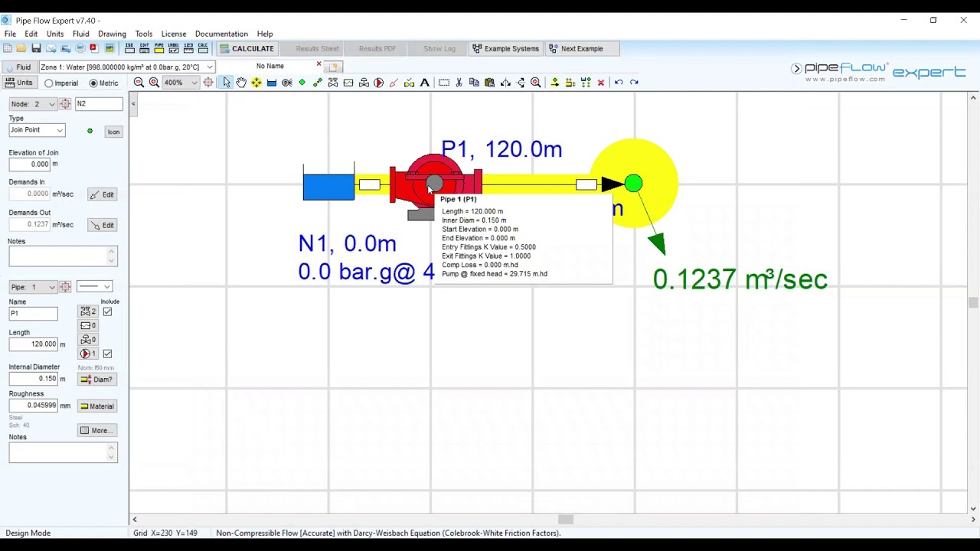The image size is (980, 551).
Task: Toggle the pump Include checkbox
Action: [107, 354]
